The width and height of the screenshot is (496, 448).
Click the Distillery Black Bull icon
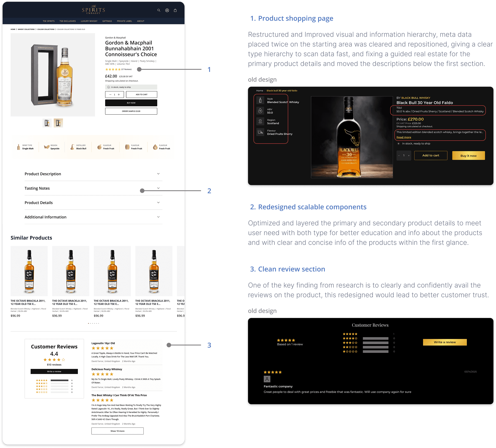pyautogui.click(x=72, y=147)
